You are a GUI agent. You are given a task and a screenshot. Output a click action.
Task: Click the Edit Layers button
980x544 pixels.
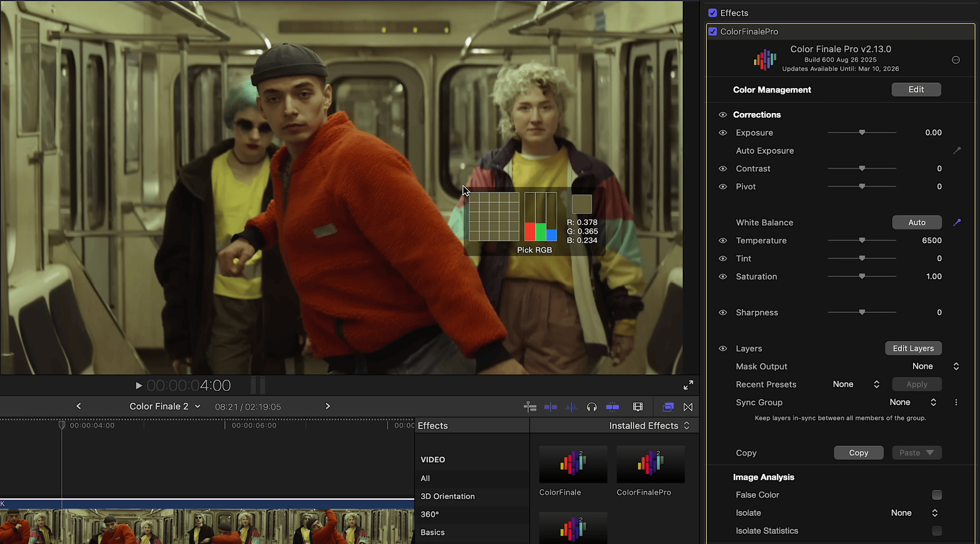click(x=913, y=348)
